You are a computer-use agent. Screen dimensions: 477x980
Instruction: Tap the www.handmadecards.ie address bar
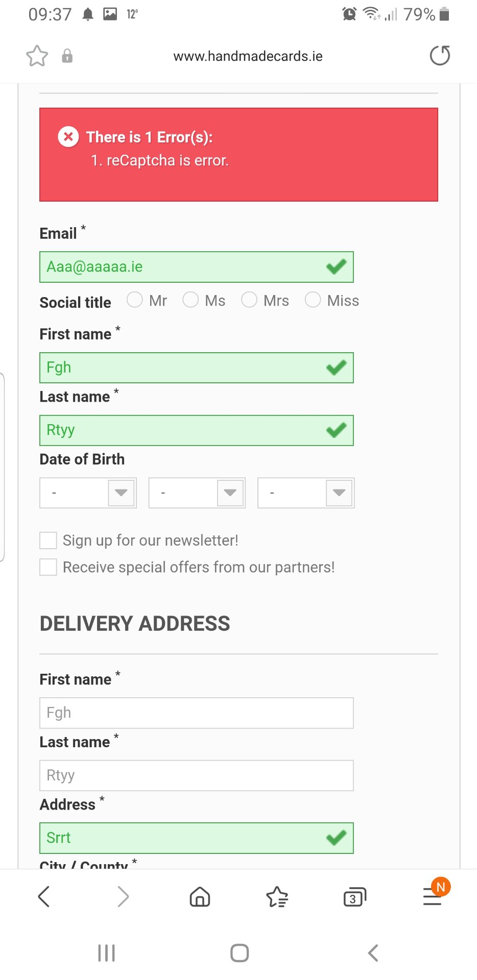click(x=248, y=56)
